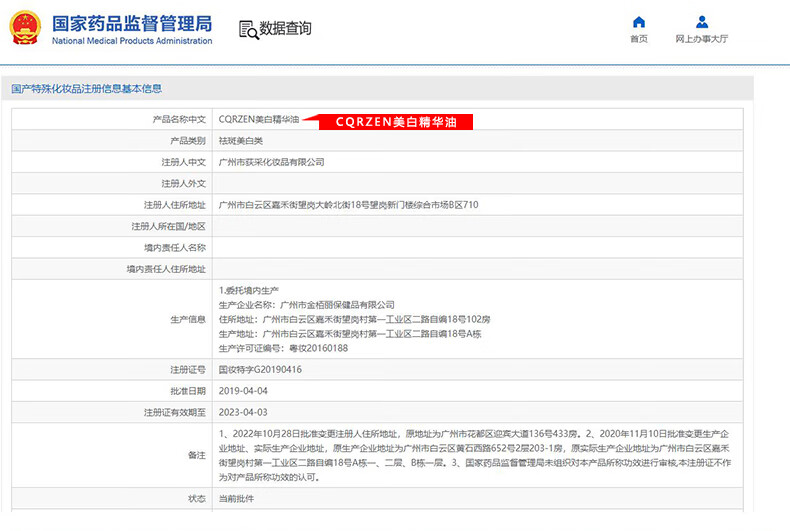Open 网上办事大厅 link text
The width and height of the screenshot is (790, 531).
(702, 39)
